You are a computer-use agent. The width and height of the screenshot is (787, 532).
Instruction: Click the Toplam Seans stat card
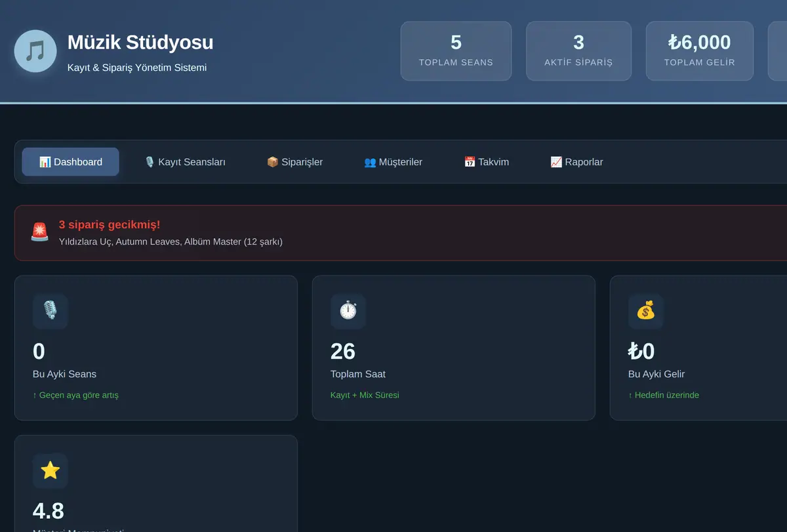click(456, 51)
